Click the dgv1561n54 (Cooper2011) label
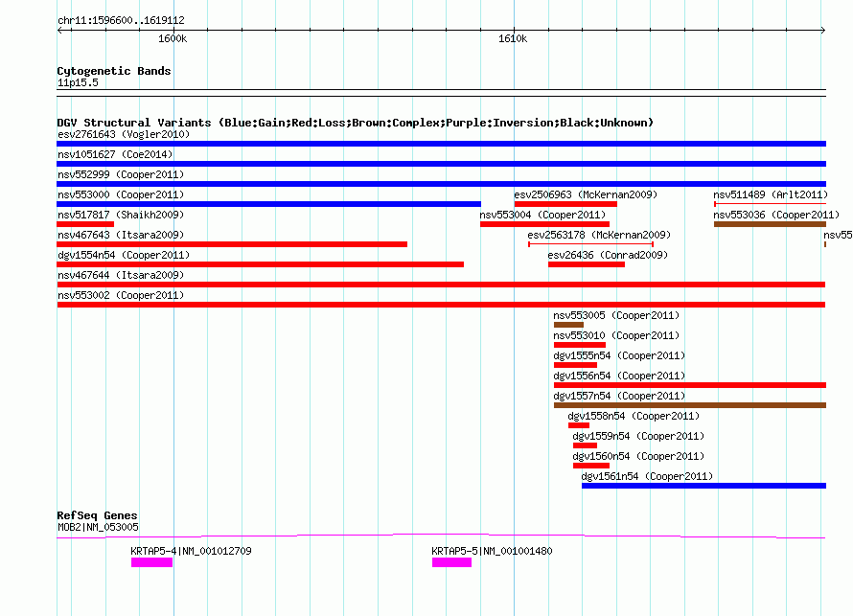This screenshot has width=853, height=616. click(647, 476)
